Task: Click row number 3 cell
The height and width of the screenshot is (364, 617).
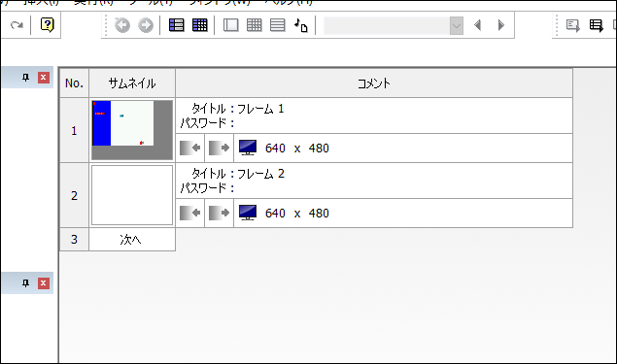Action: (75, 240)
